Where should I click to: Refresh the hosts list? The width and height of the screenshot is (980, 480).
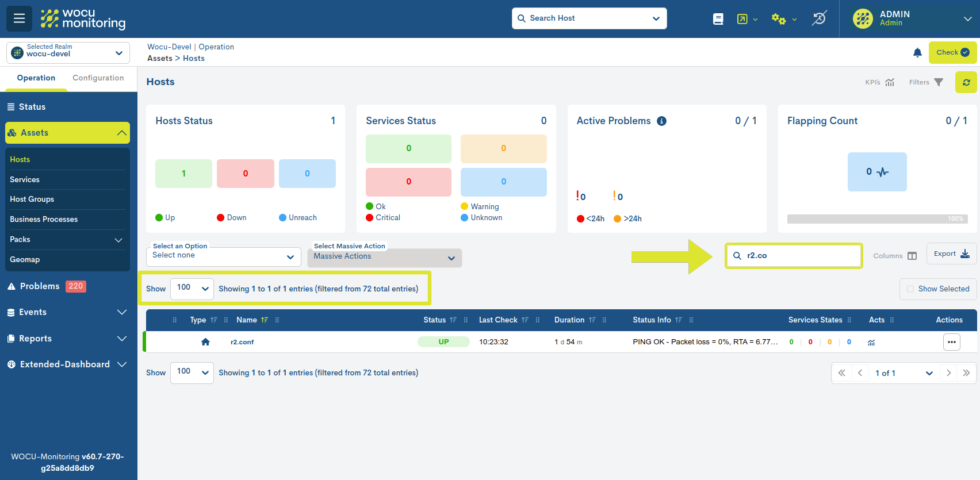coord(966,82)
